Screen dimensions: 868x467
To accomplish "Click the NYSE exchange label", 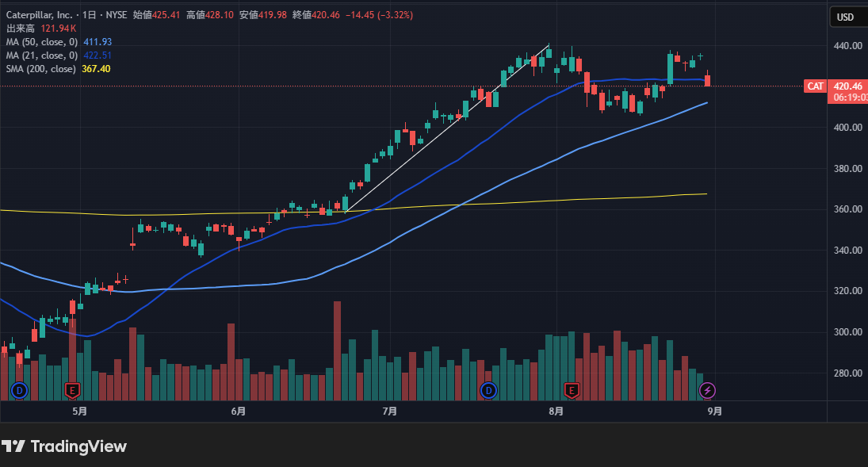I will [117, 15].
